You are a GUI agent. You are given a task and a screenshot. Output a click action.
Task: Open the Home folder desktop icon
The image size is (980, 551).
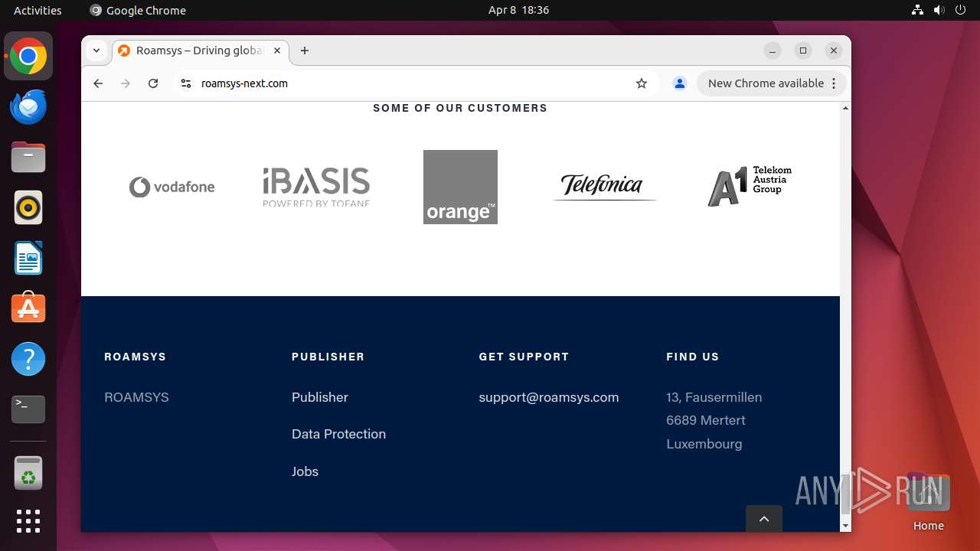928,502
